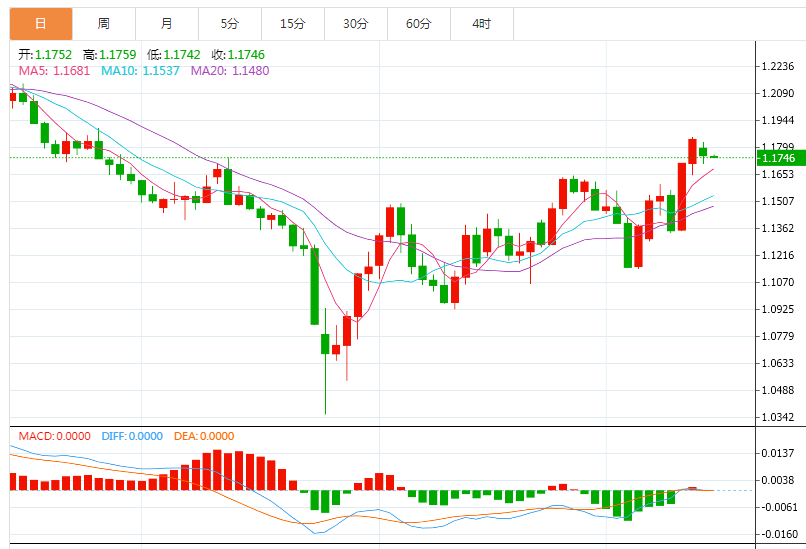Click the 1.0488 price axis label
The height and width of the screenshot is (549, 806).
point(778,390)
